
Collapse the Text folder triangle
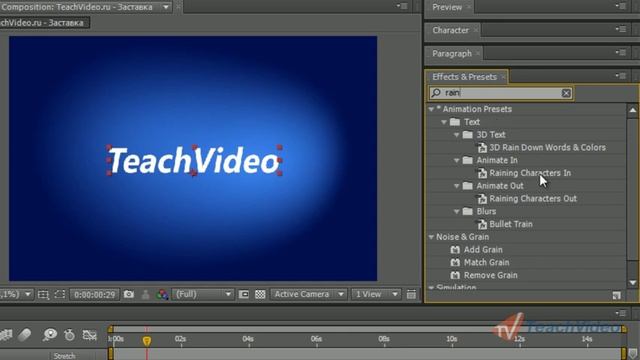click(x=444, y=122)
